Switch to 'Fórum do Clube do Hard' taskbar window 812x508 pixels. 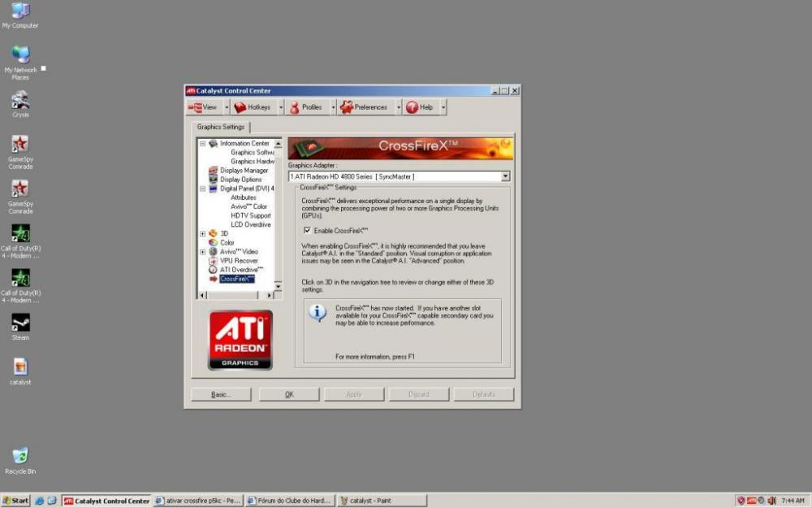pos(291,501)
